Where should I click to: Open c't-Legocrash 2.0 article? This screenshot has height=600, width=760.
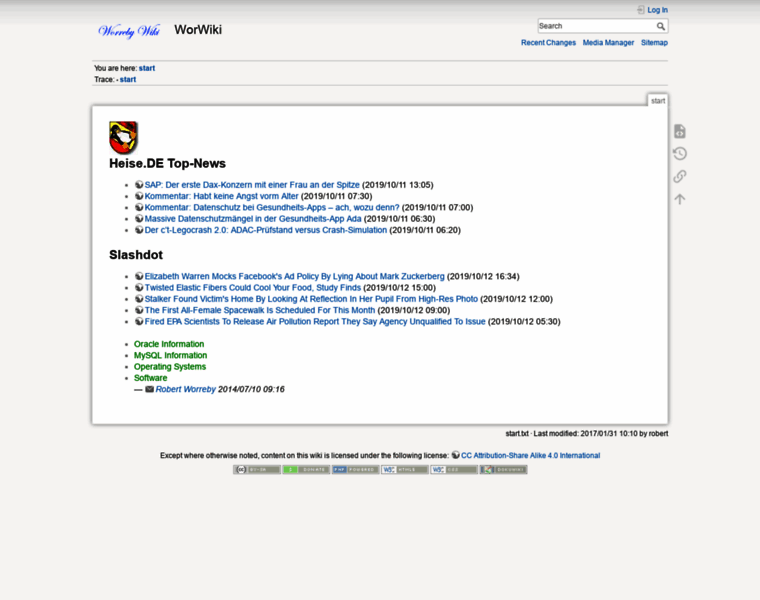point(266,230)
